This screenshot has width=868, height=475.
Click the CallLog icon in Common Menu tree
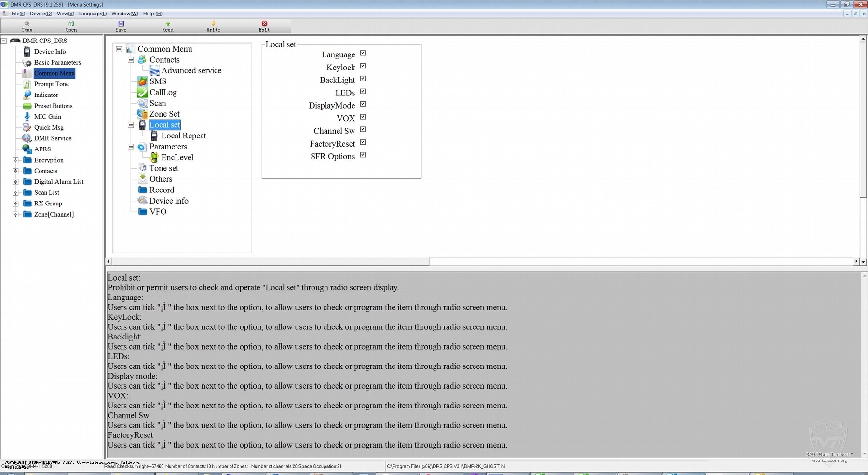(x=142, y=92)
